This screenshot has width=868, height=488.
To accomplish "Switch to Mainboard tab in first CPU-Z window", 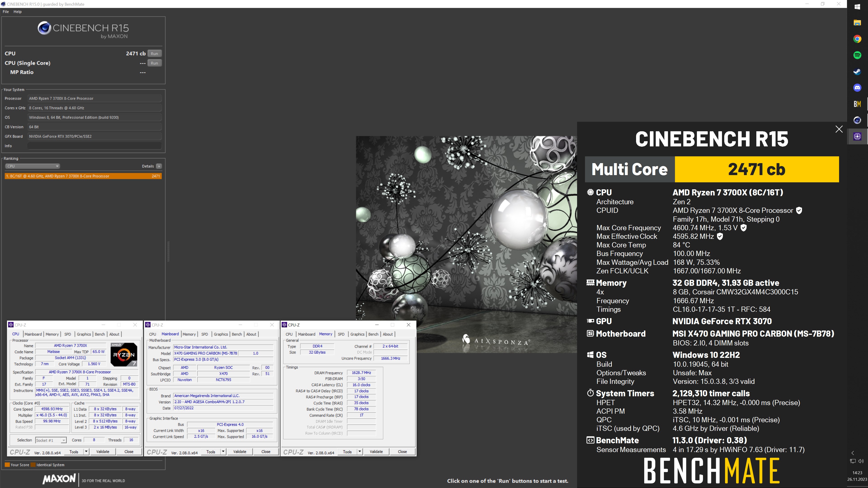I will coord(33,334).
